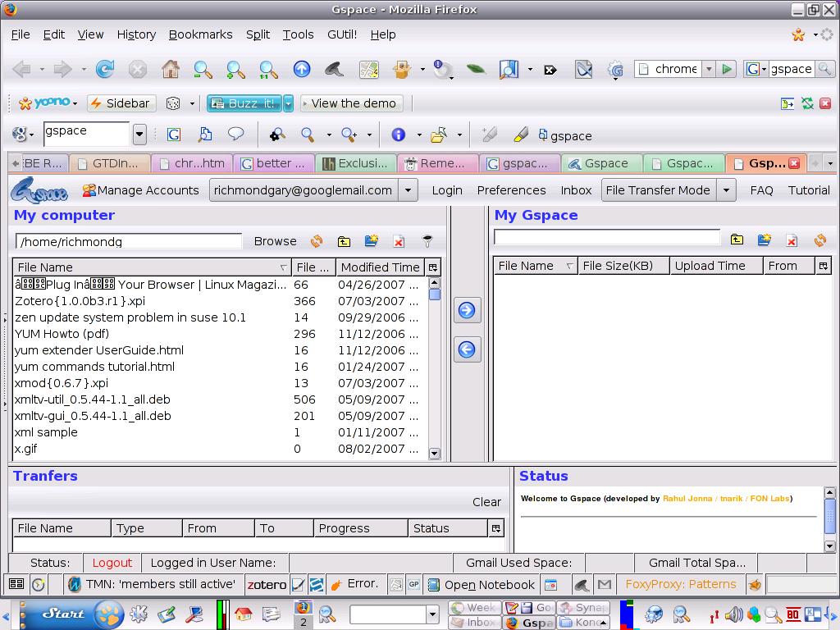Click the Browse button
The height and width of the screenshot is (630, 840).
(x=275, y=241)
